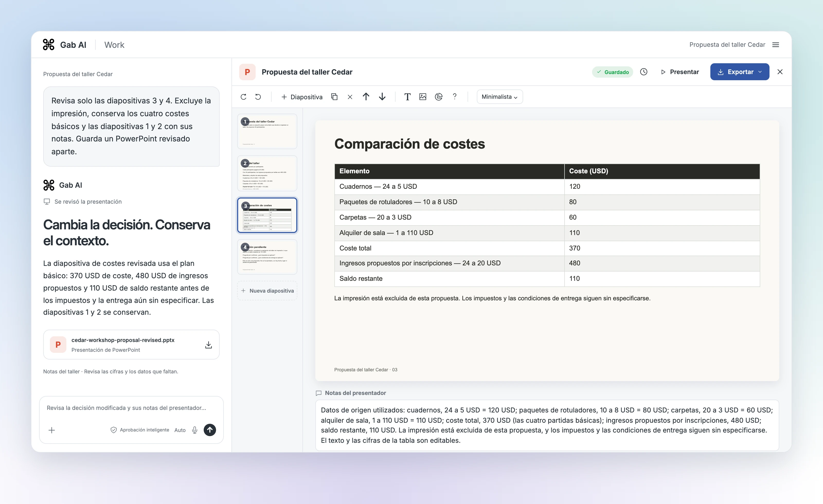
Task: Click the Saldo restante value 110 cell
Action: click(662, 278)
